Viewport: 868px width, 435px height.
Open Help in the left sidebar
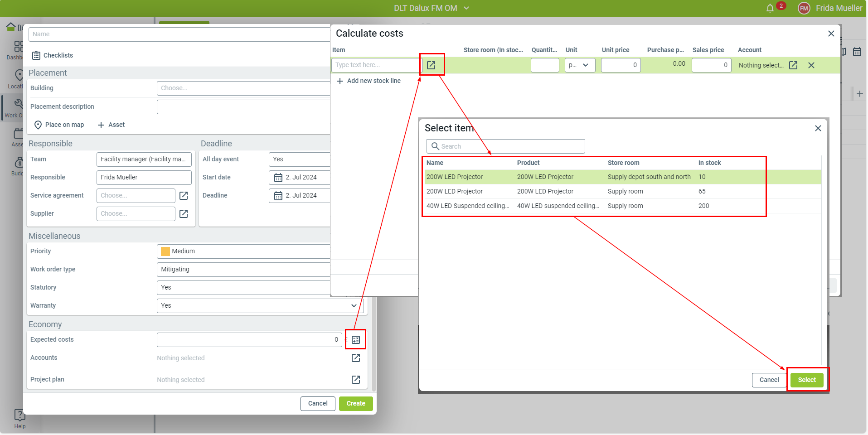[19, 418]
